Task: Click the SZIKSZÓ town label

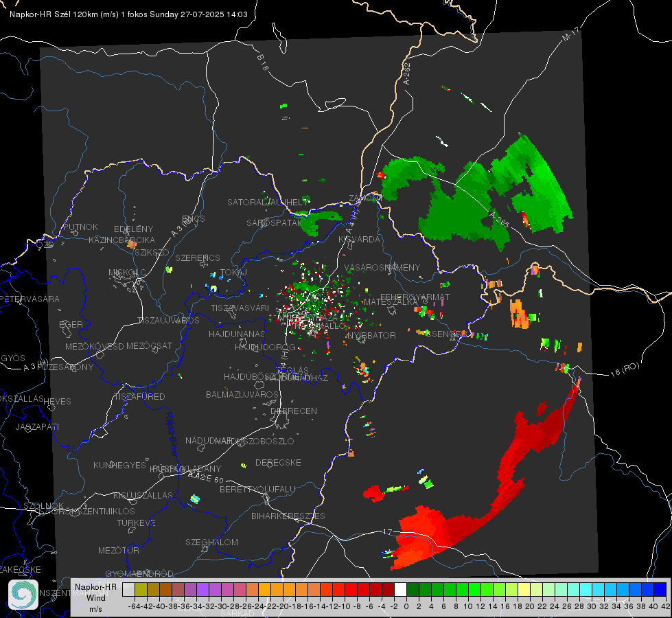Action: (x=152, y=252)
